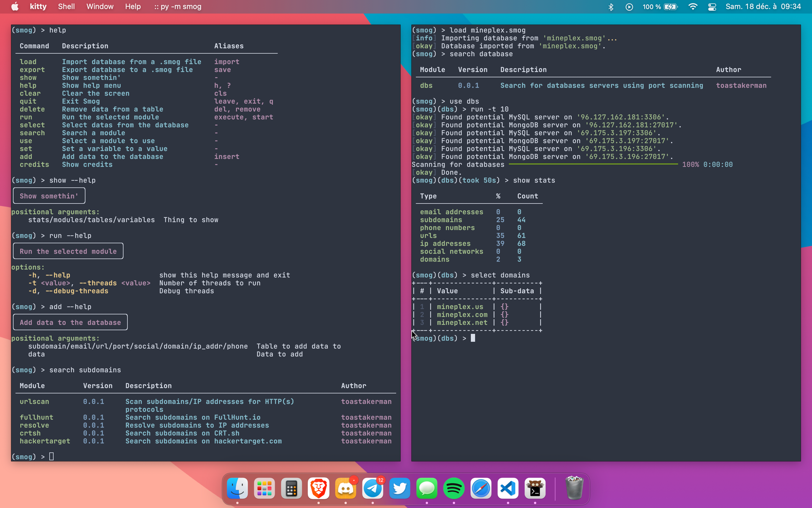Click the 'crtsh' module name
Image resolution: width=812 pixels, height=508 pixels.
(x=30, y=433)
